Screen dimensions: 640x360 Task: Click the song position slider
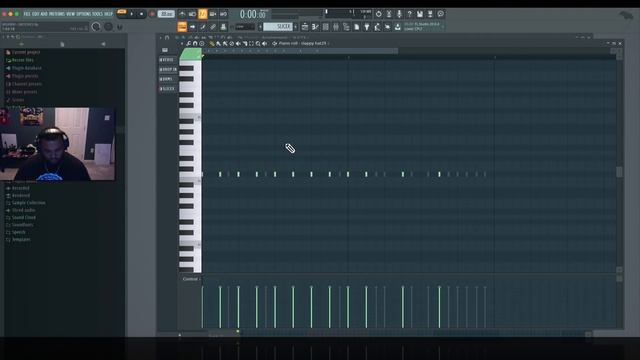[x=297, y=14]
